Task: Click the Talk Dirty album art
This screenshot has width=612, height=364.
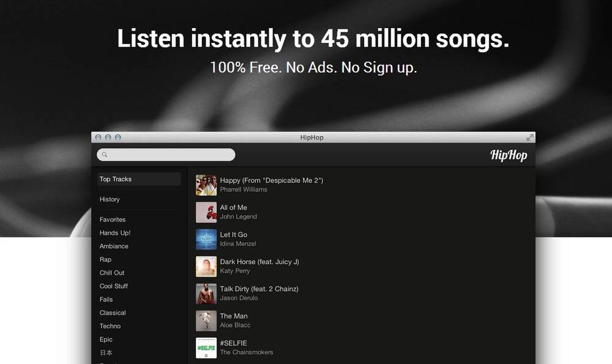Action: [x=206, y=294]
